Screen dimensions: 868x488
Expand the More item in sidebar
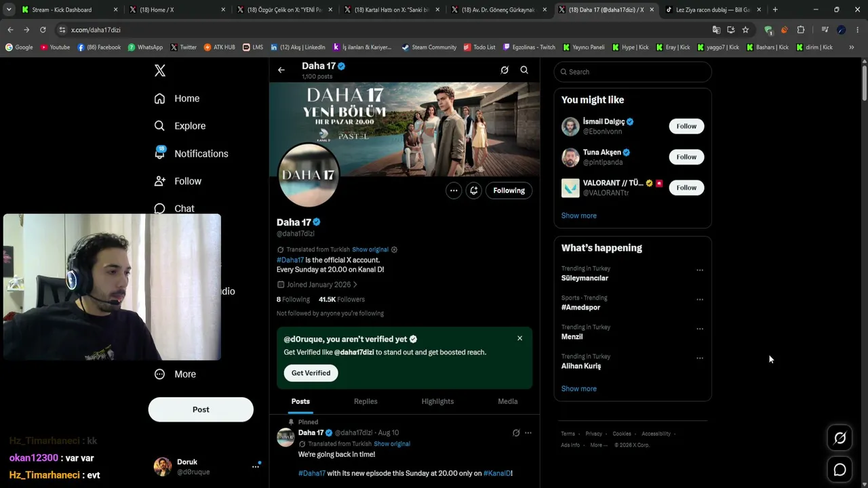click(175, 374)
